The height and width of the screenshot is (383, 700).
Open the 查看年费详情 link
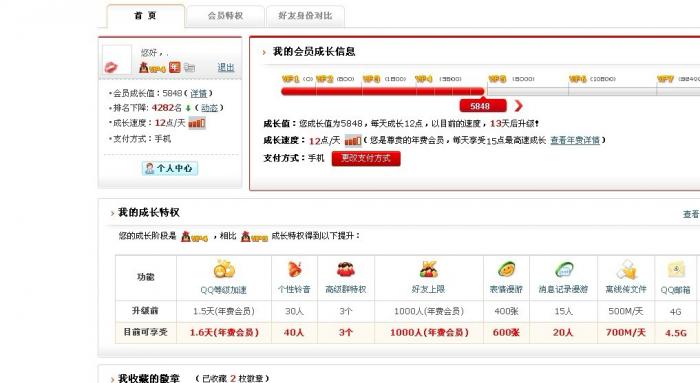point(575,140)
